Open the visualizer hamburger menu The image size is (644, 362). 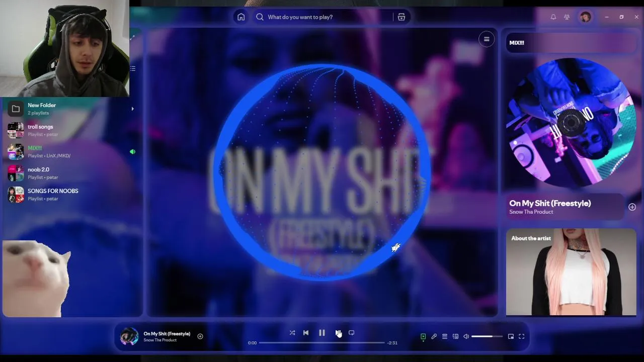(487, 39)
